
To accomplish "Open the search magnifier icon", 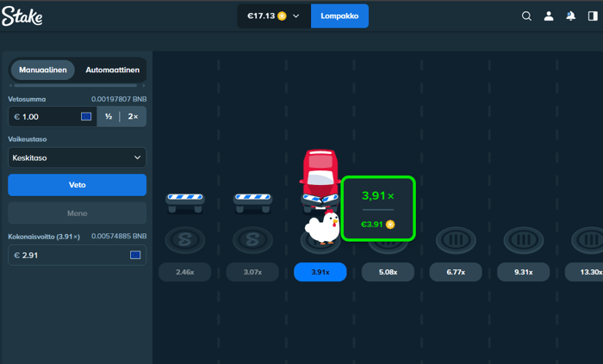I will coord(526,15).
